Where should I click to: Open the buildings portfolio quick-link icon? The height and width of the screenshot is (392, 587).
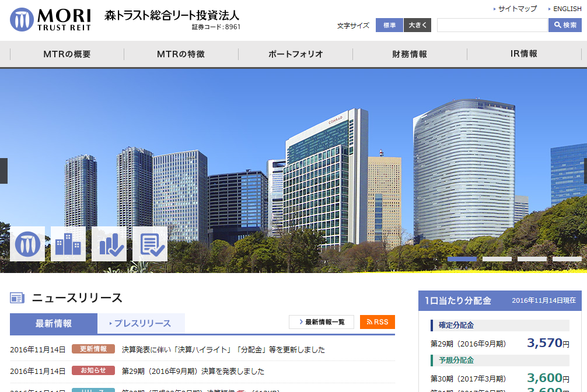[x=68, y=243]
